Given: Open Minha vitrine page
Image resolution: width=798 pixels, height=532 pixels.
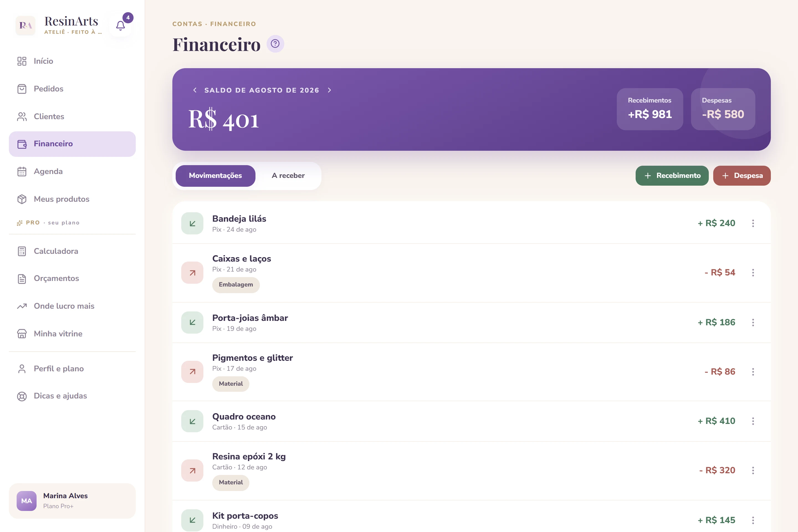Looking at the screenshot, I should point(72,334).
